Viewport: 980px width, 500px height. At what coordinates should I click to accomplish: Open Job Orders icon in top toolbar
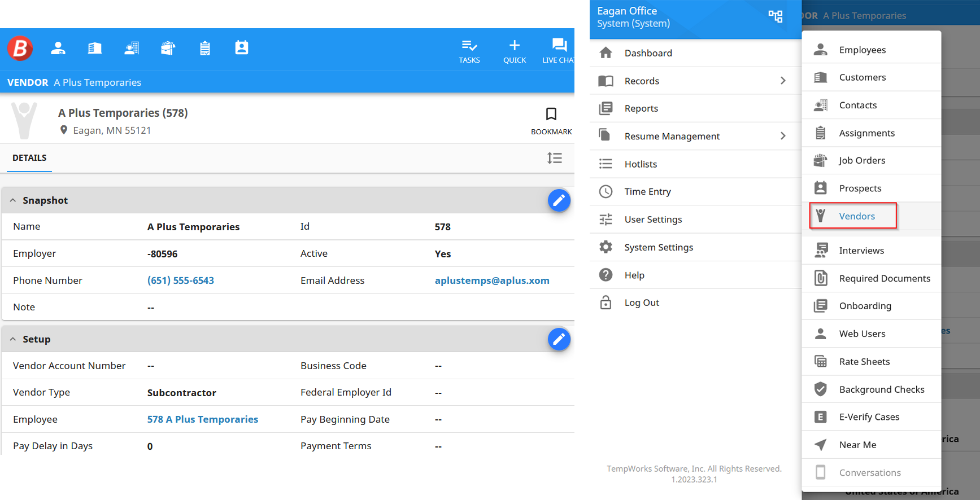click(168, 49)
